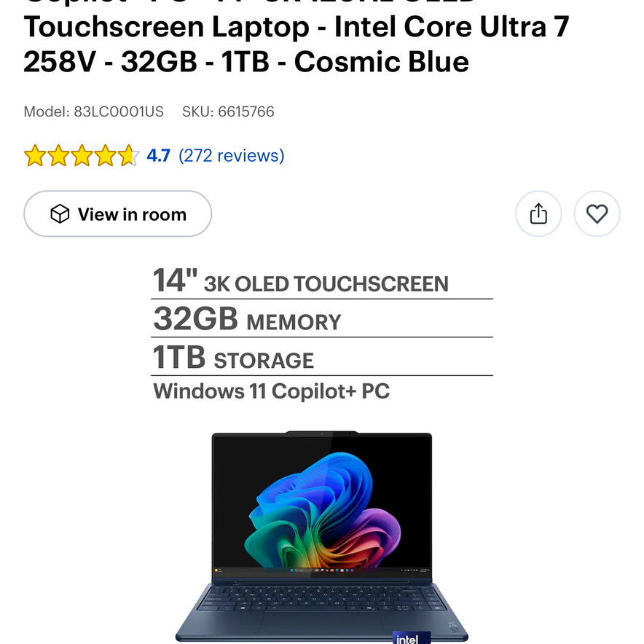Click the colorful wallpaper on laptop screen

323,509
